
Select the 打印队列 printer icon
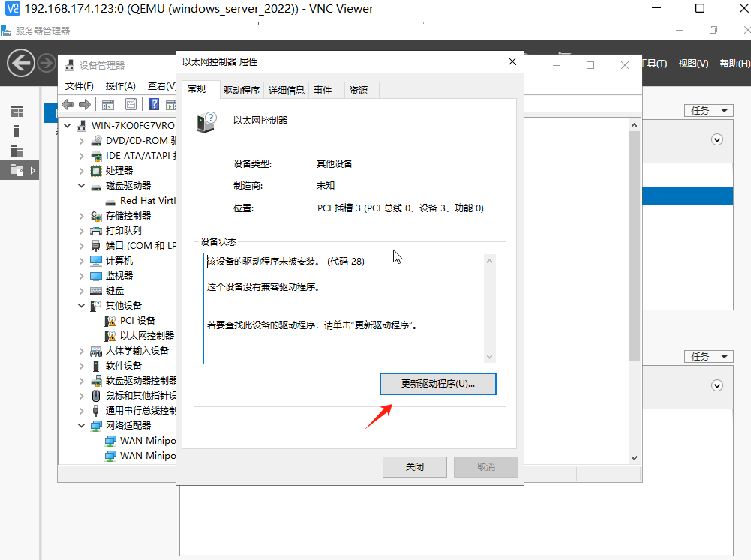[96, 231]
